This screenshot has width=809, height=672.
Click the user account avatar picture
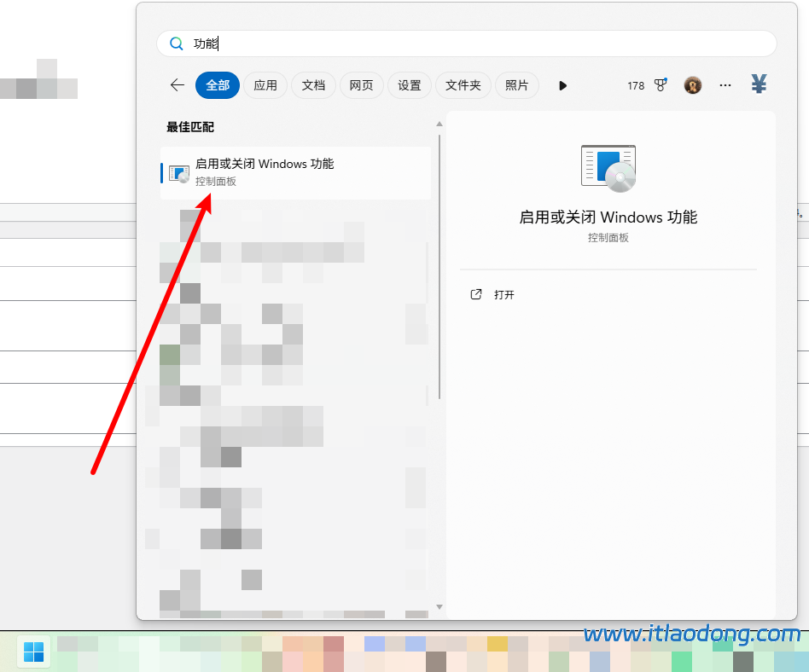692,85
